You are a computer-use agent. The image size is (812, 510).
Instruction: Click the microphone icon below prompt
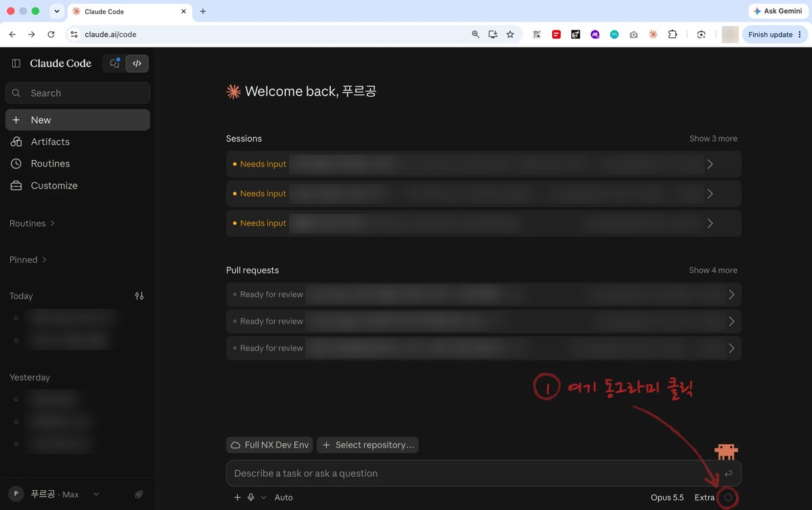[x=251, y=497]
